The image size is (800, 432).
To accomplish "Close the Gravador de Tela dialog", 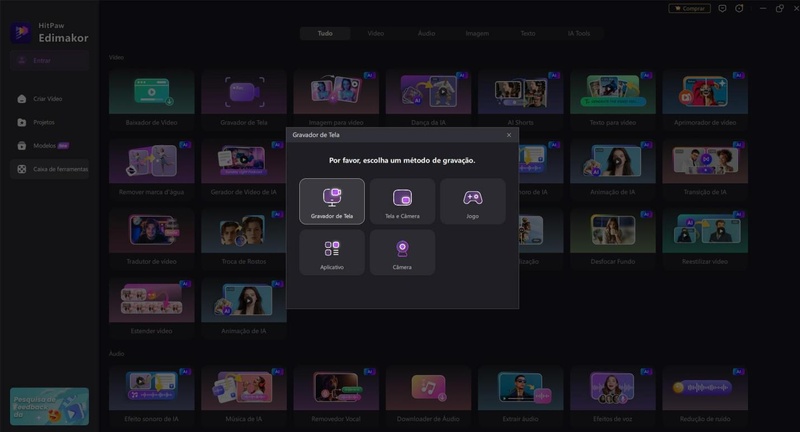I will 508,134.
